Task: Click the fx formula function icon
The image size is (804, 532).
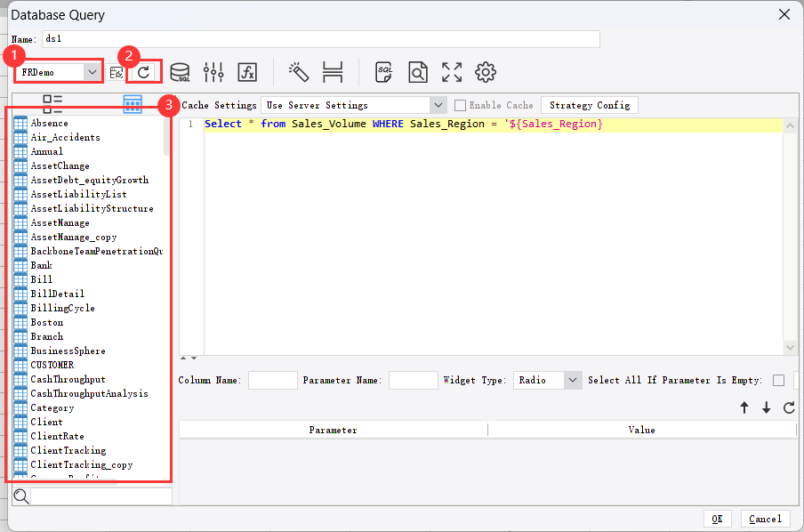Action: (x=247, y=72)
